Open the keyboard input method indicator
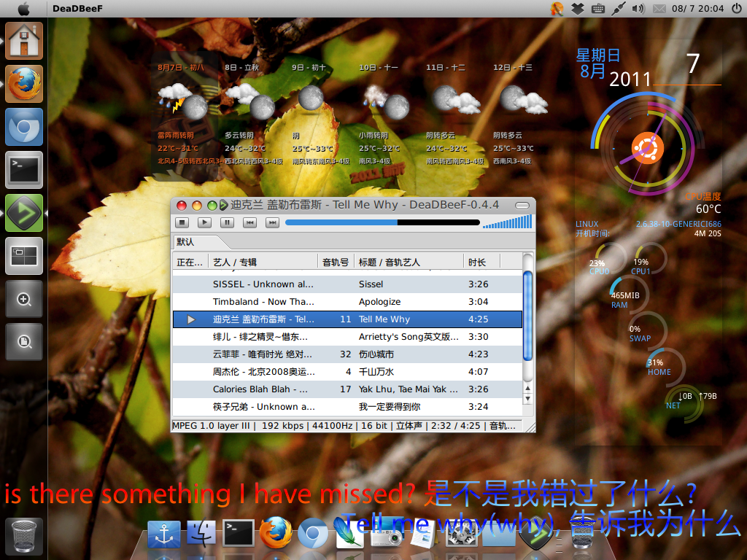Viewport: 747px width, 560px height. click(x=598, y=9)
